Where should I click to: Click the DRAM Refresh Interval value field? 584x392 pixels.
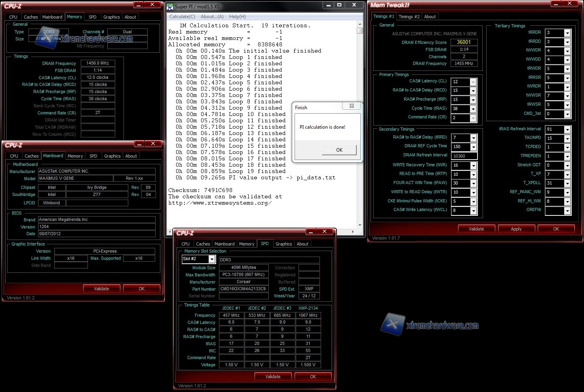[x=464, y=156]
